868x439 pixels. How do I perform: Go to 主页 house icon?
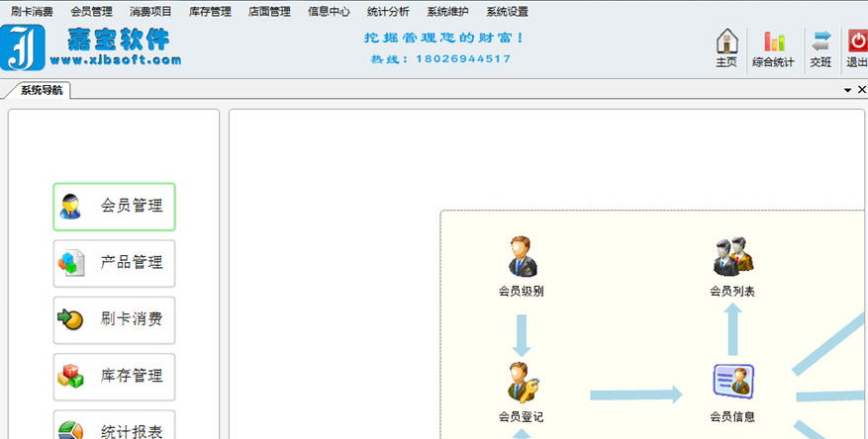(726, 42)
